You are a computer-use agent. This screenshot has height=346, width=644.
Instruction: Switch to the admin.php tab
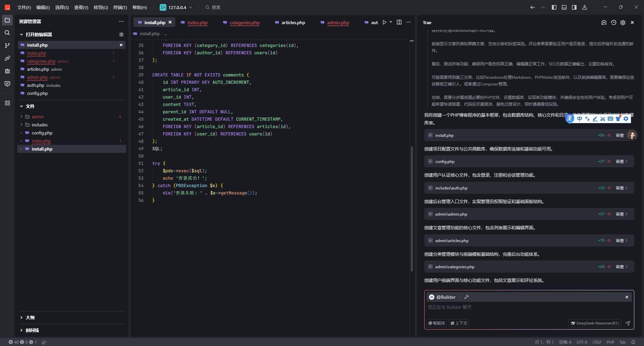pos(338,22)
